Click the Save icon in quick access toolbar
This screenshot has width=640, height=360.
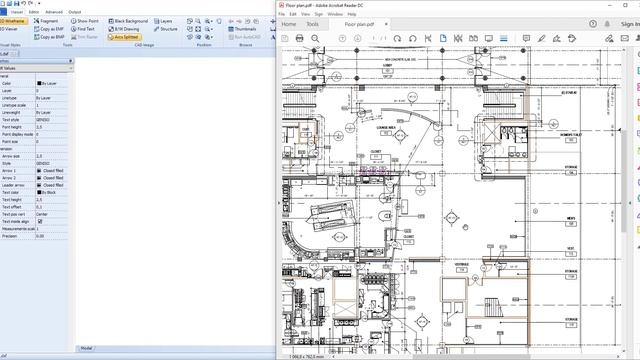tap(17, 3)
